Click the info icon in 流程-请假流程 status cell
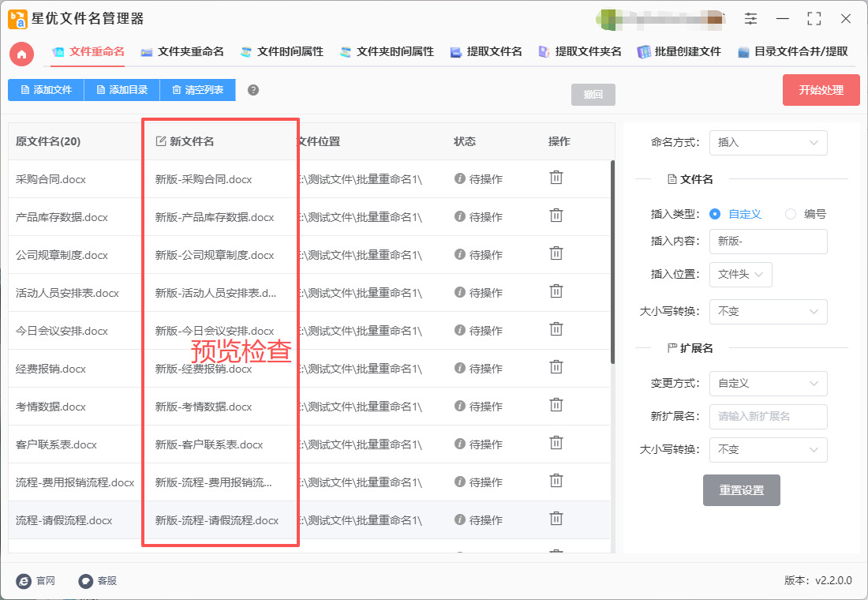The width and height of the screenshot is (868, 600). [459, 519]
